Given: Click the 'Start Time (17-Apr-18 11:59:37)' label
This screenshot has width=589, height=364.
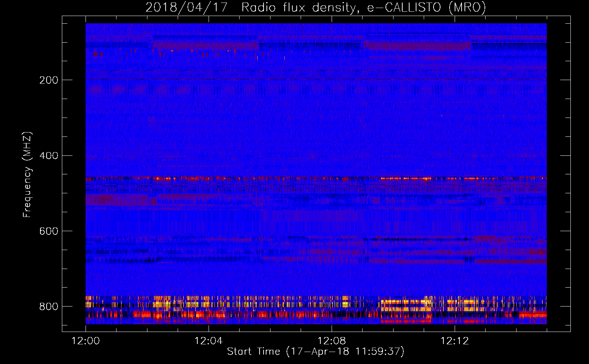Looking at the screenshot, I should click(x=316, y=352).
